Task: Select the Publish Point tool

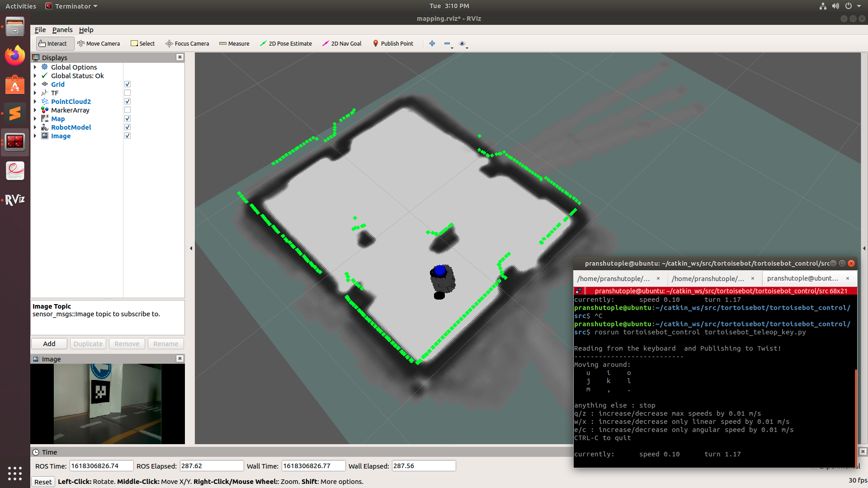Action: point(393,43)
